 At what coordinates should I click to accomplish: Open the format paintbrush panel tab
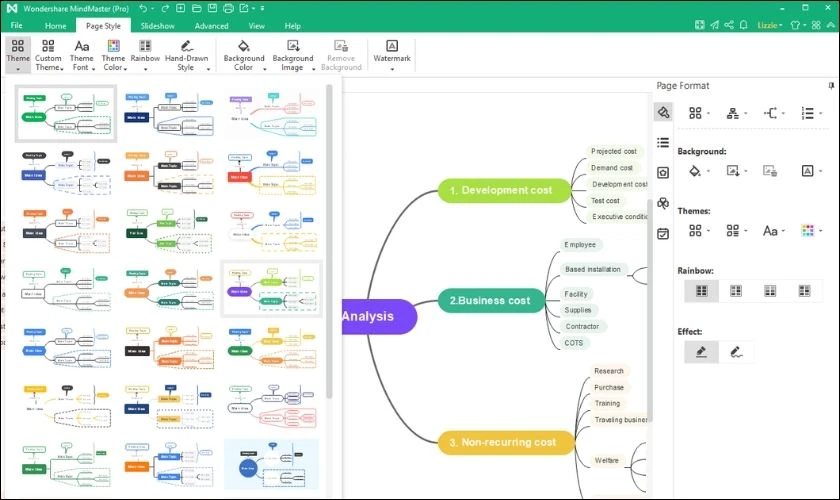(x=663, y=112)
